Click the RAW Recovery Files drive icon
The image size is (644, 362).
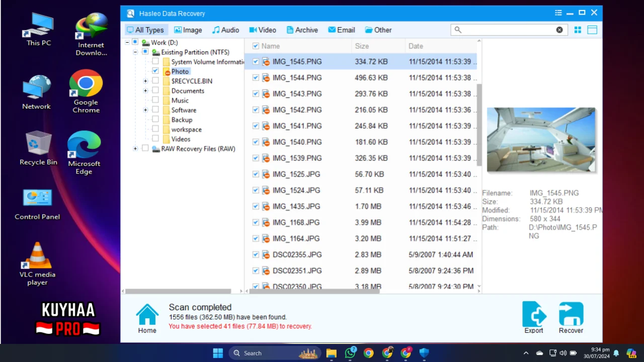click(156, 149)
